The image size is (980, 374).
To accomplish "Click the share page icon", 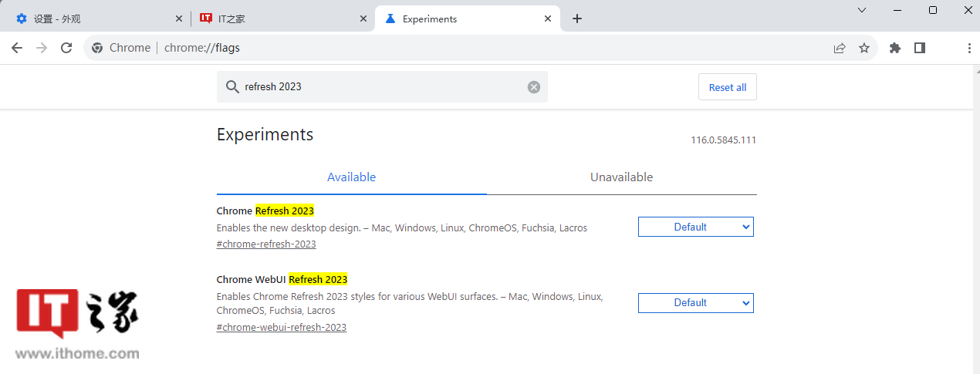I will (840, 48).
